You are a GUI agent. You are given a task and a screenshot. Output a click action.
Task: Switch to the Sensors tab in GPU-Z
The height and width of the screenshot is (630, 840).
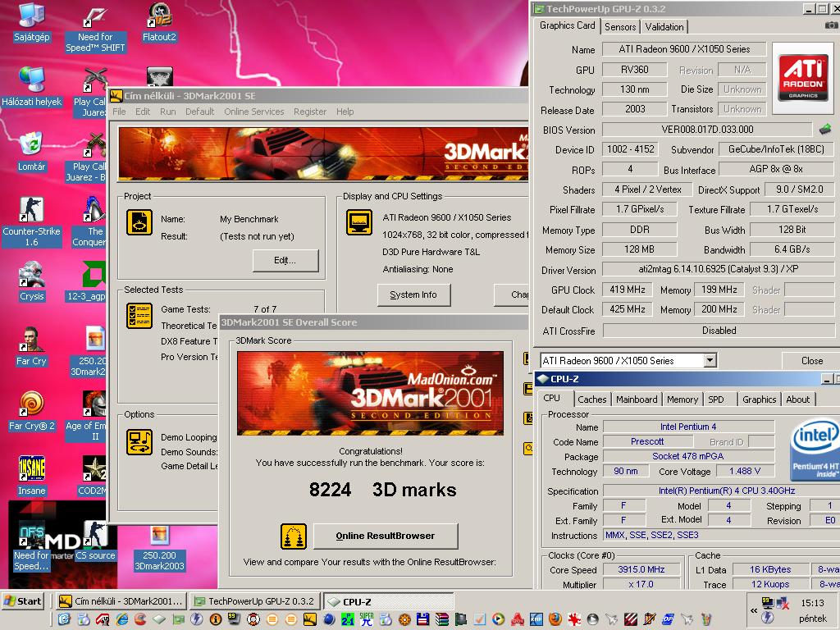620,27
